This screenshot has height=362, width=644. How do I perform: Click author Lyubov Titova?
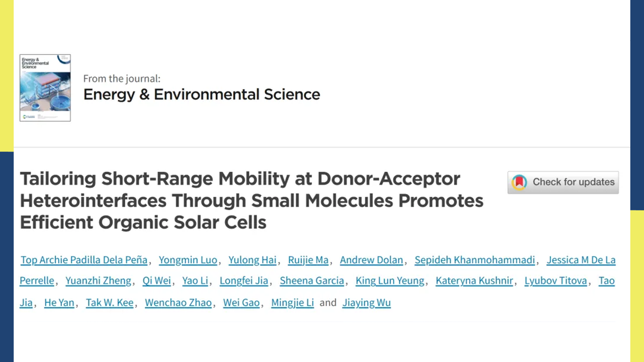[x=555, y=281]
